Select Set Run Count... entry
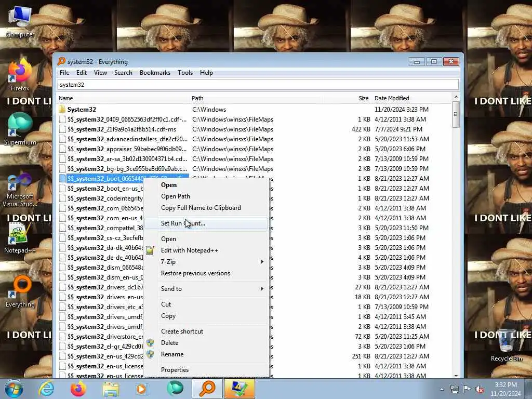Image resolution: width=532 pixels, height=399 pixels. point(206,223)
